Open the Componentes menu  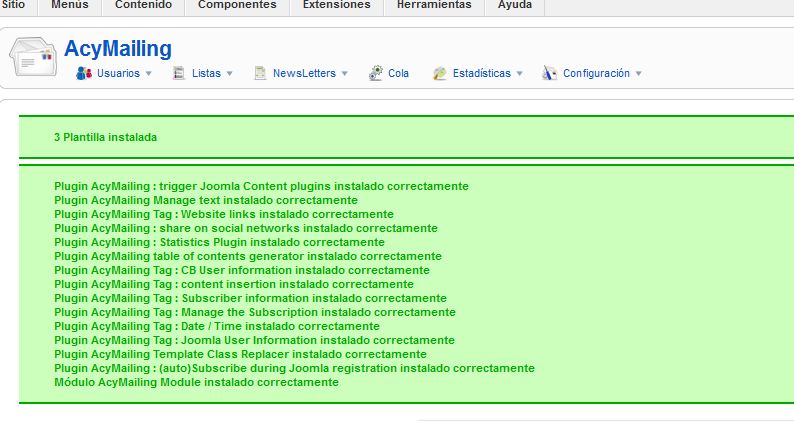237,5
